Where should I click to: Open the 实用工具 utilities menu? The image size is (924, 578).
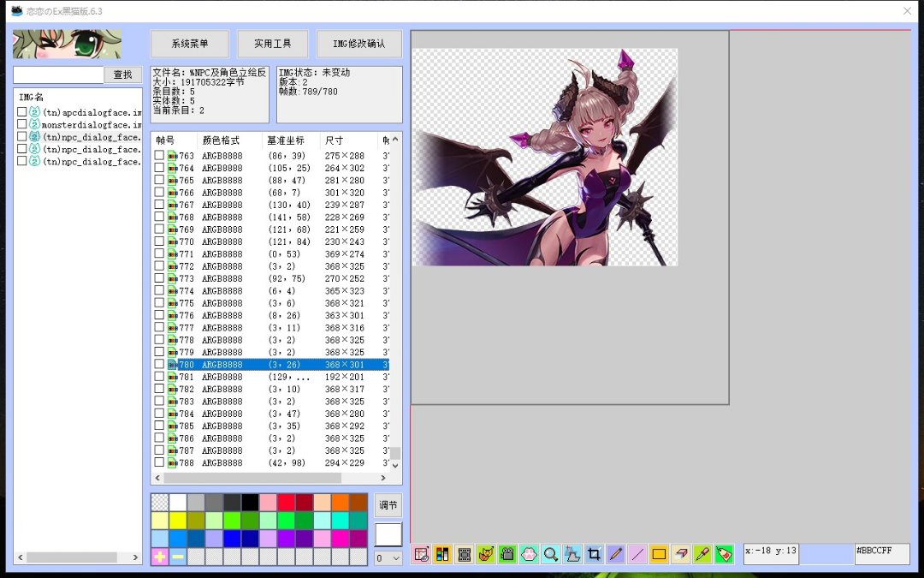point(272,44)
